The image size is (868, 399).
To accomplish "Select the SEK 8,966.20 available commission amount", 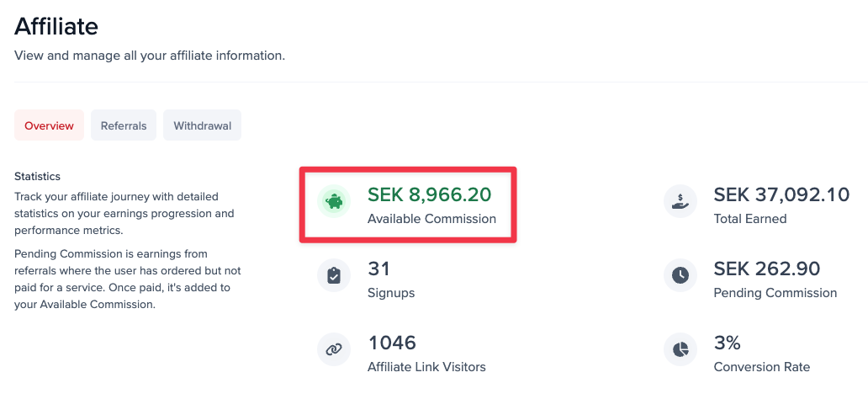I will click(x=429, y=194).
